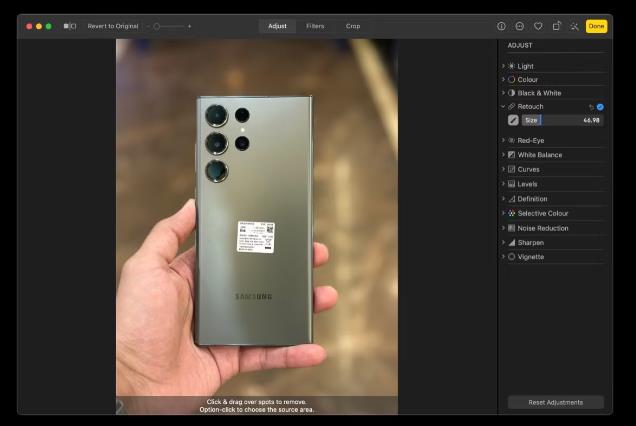Click Revert to Original
The width and height of the screenshot is (636, 426).
tap(113, 26)
